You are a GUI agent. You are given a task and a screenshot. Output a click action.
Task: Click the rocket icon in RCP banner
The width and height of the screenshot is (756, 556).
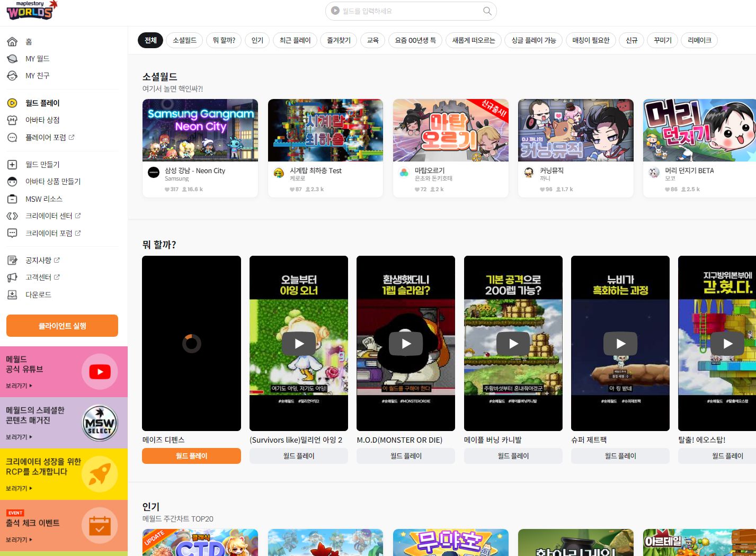click(100, 474)
